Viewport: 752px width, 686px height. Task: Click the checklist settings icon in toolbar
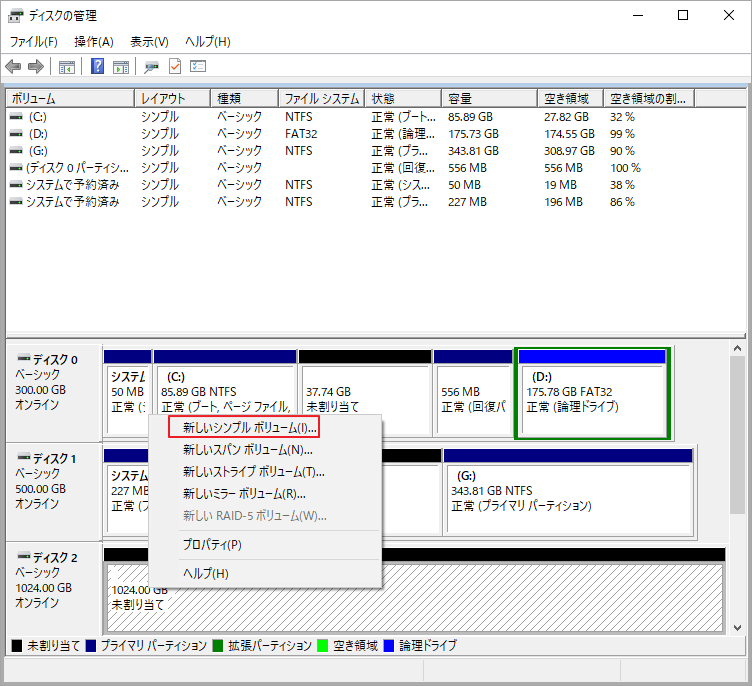coord(198,67)
